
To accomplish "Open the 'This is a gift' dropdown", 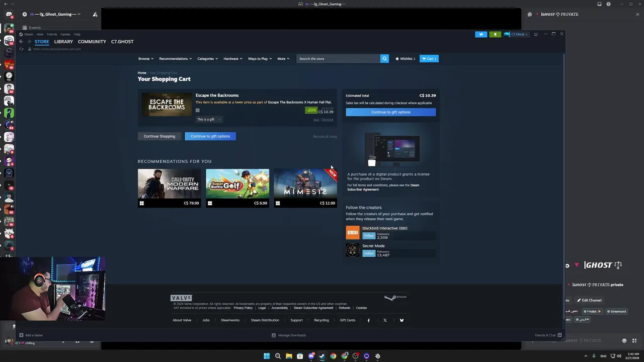I will pos(209,119).
